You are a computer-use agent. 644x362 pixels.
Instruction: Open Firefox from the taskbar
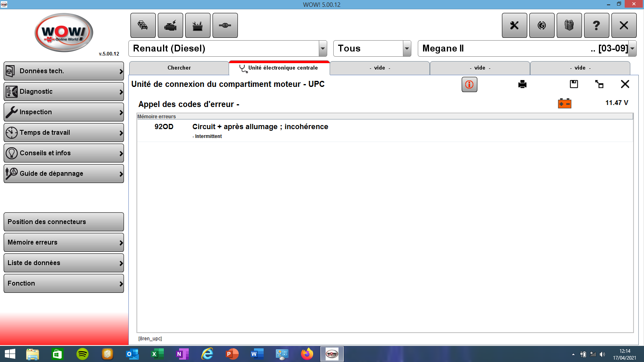pos(307,354)
